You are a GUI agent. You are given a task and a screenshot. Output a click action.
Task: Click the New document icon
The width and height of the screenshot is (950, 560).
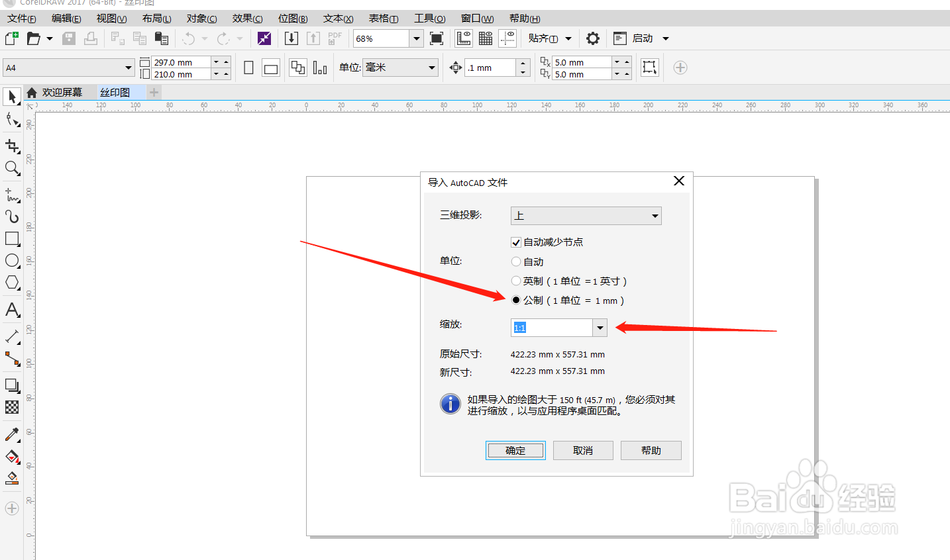coord(12,38)
